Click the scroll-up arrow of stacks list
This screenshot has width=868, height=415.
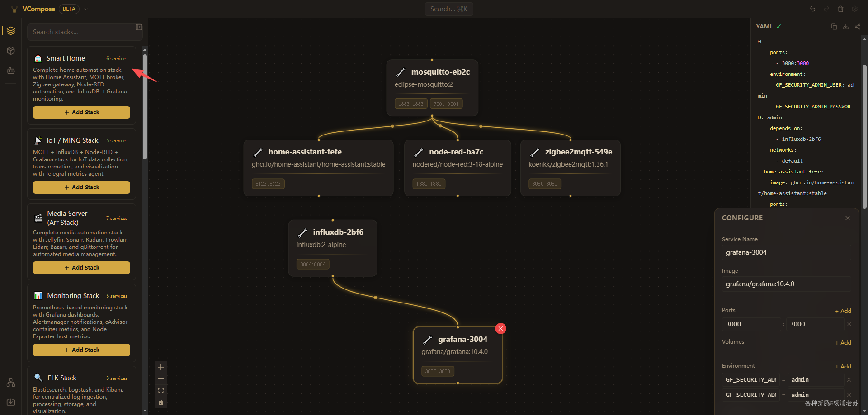coord(145,50)
